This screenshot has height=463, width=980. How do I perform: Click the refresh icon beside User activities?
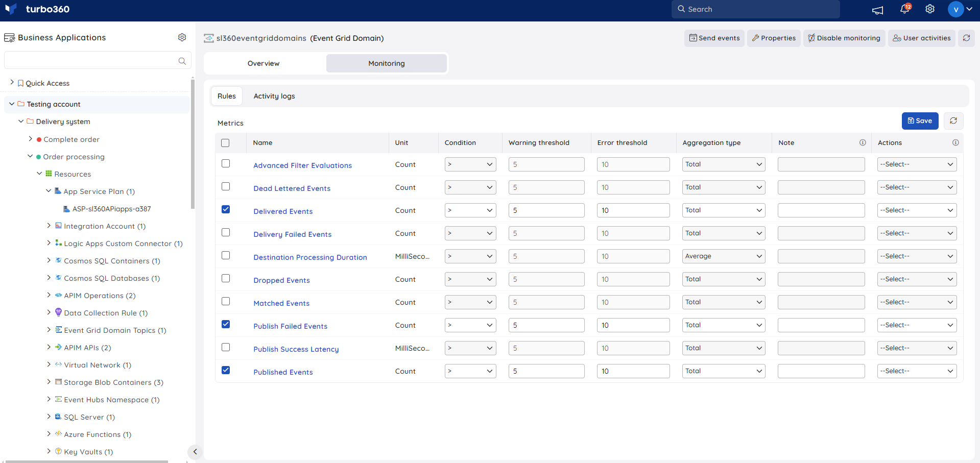966,38
